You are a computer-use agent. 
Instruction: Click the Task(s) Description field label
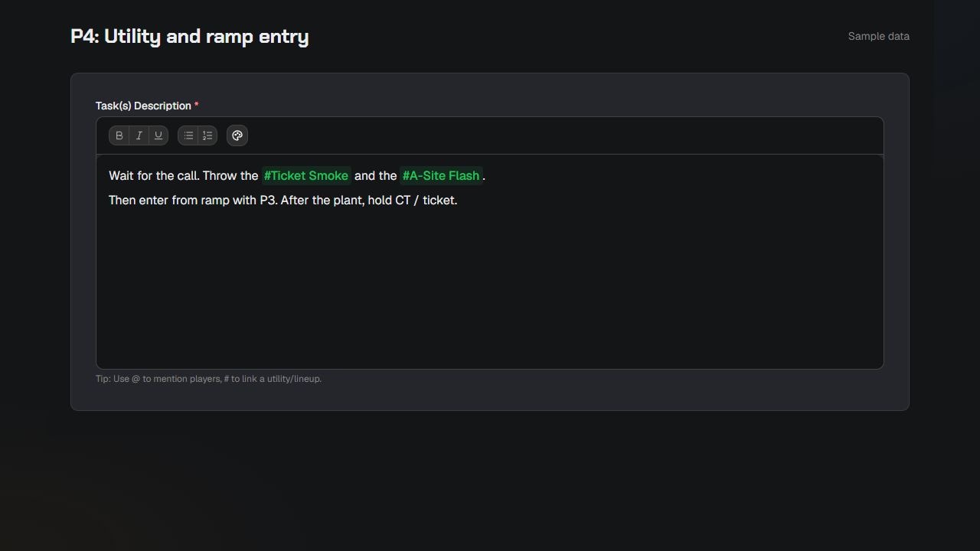pos(143,106)
